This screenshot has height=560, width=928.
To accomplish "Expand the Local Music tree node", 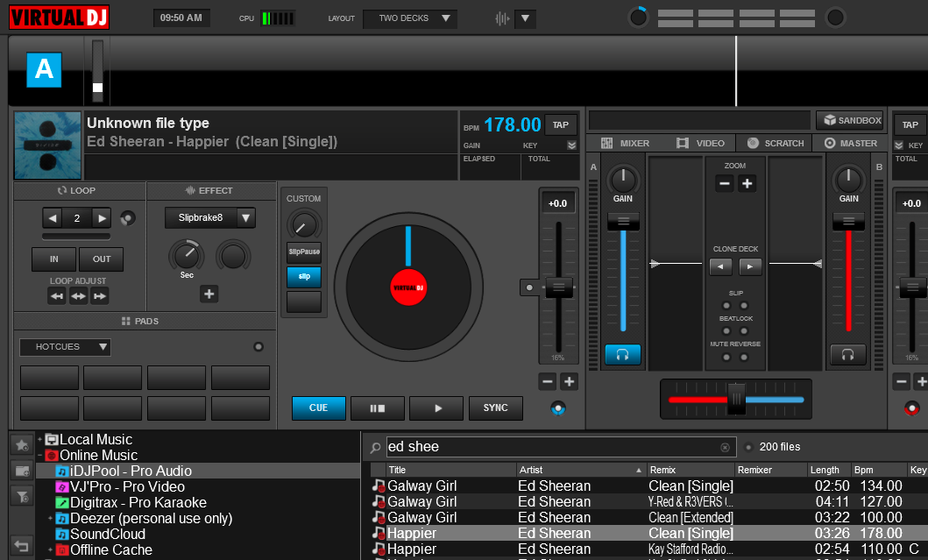I will coord(39,439).
